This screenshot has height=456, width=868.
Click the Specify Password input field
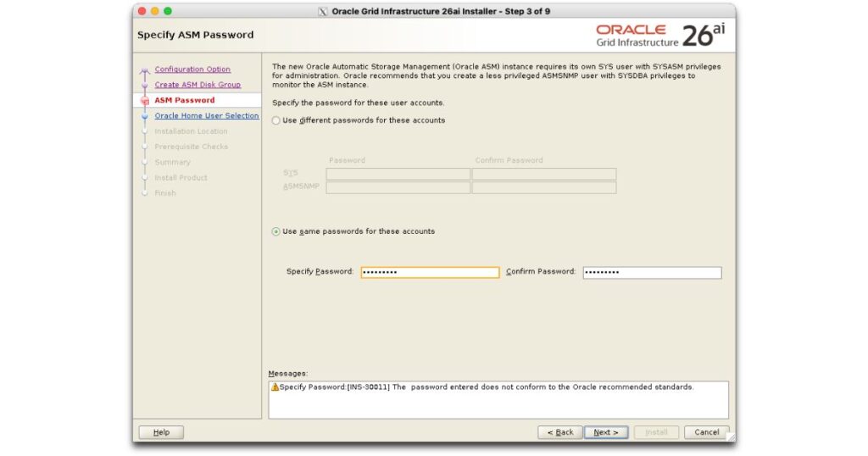[430, 272]
